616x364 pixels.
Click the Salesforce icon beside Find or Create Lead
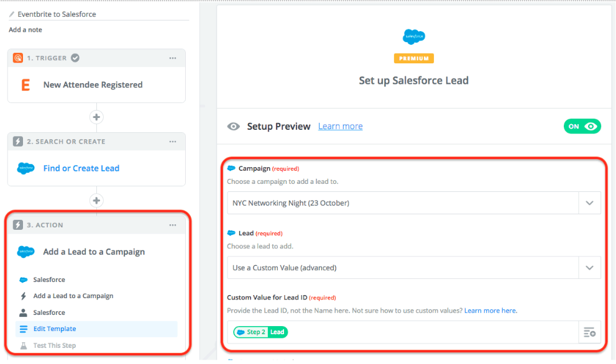click(x=25, y=168)
